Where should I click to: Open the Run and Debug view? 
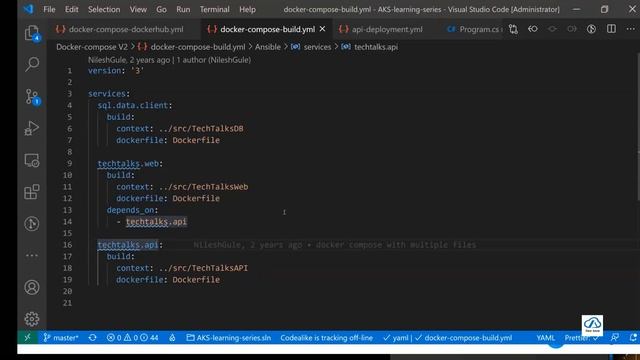tap(32, 128)
